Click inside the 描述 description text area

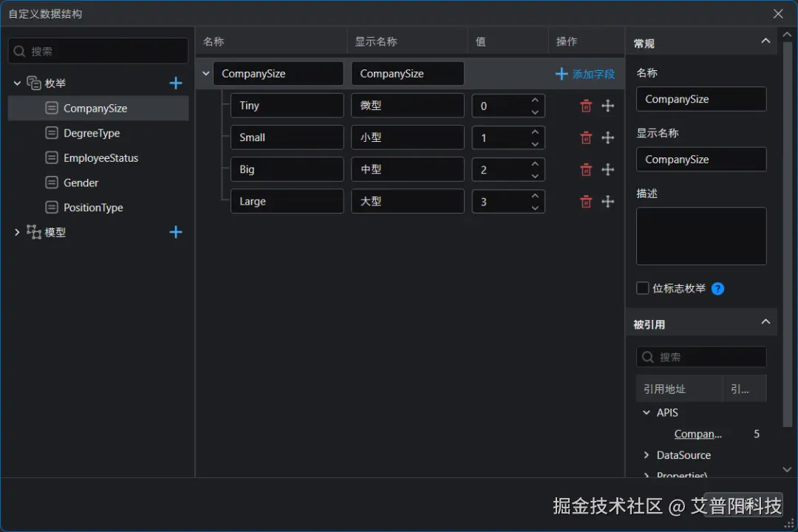(x=700, y=235)
